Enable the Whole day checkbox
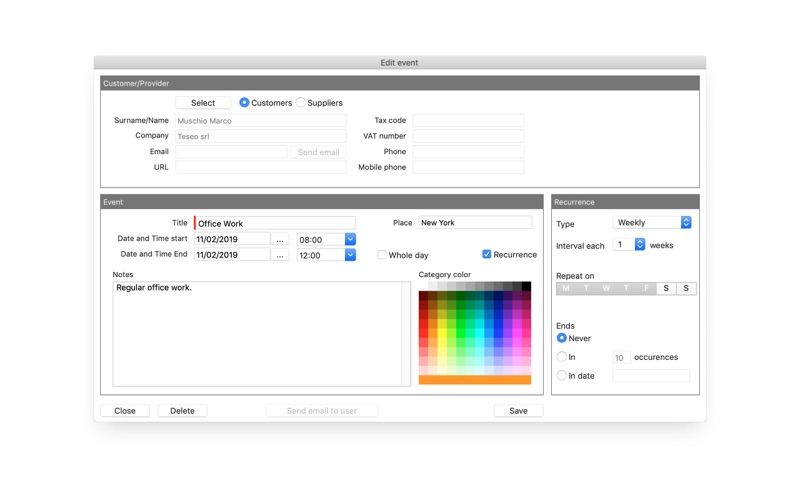 click(x=382, y=255)
